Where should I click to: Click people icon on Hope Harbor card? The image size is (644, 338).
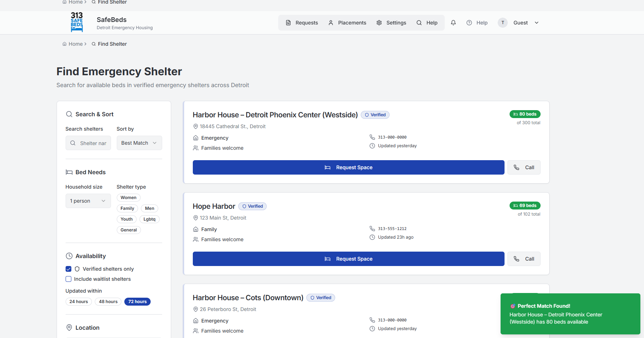point(196,239)
